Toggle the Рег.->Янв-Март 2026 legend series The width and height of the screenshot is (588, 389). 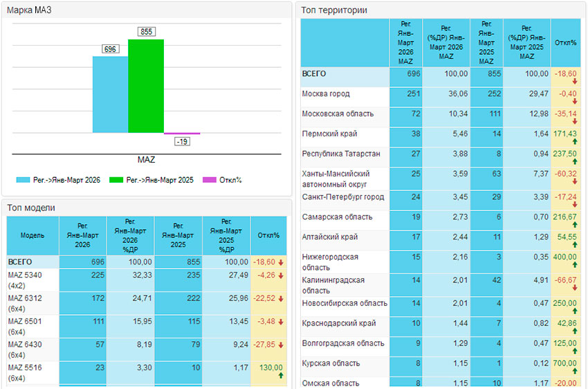coord(58,180)
